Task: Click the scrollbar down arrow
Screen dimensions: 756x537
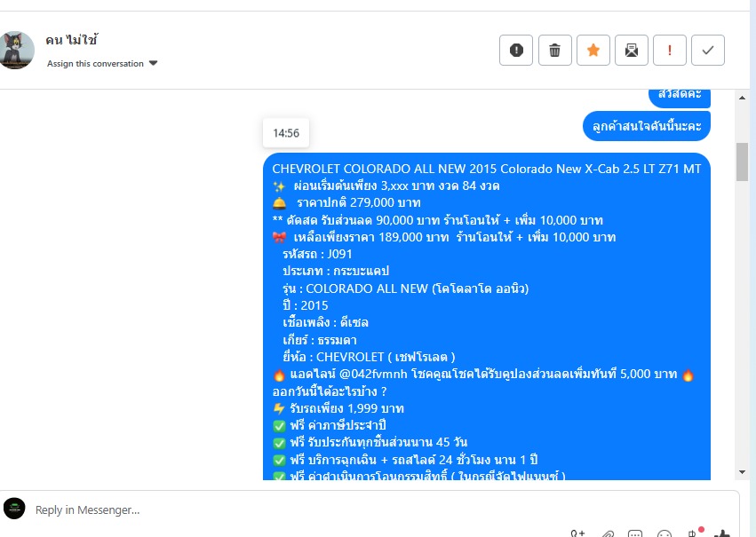Action: tap(742, 472)
